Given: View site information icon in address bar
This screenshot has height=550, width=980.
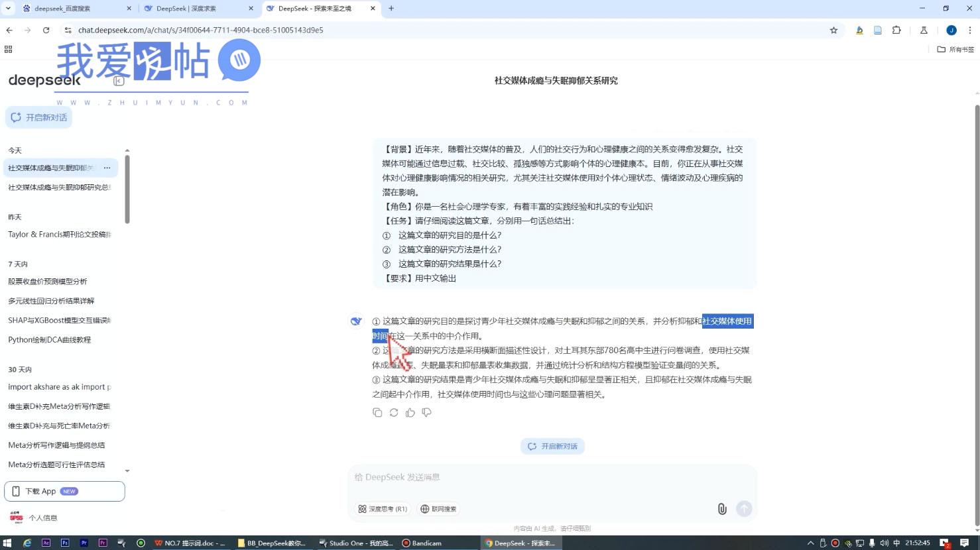Looking at the screenshot, I should (x=68, y=30).
